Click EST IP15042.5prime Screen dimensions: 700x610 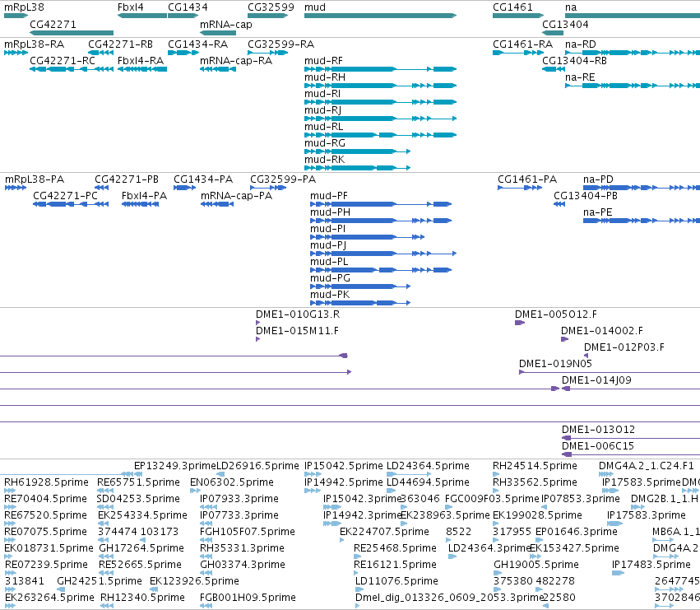(313, 474)
